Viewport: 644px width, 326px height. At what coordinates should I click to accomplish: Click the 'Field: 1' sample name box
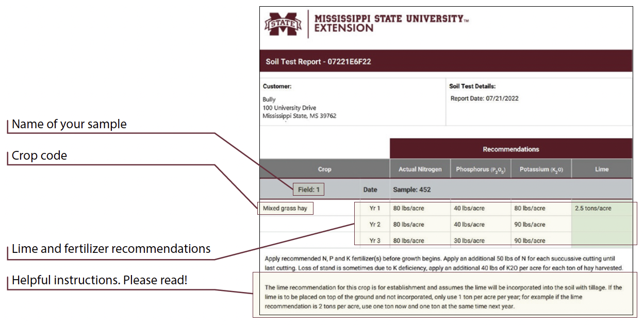click(309, 190)
